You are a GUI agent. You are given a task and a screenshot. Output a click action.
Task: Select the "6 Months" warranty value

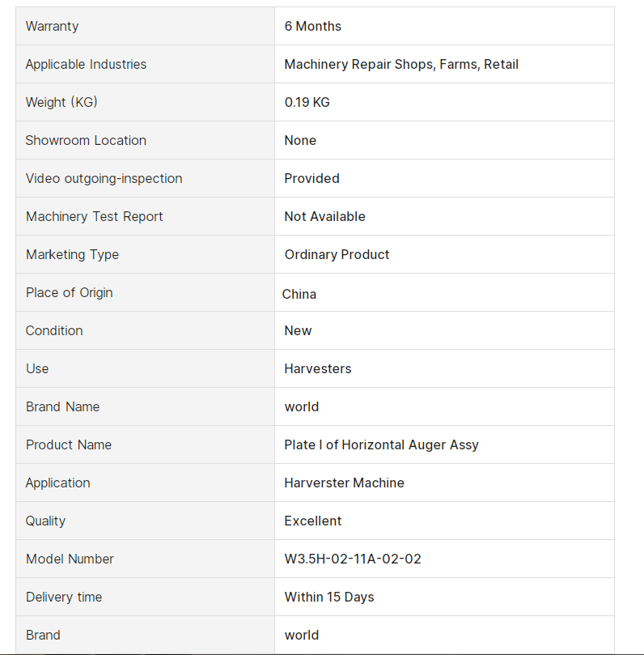(x=312, y=26)
